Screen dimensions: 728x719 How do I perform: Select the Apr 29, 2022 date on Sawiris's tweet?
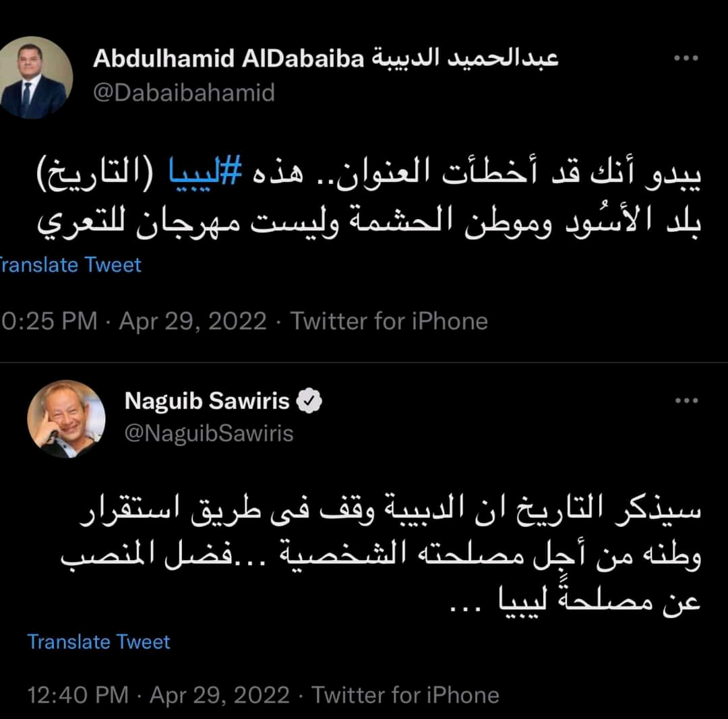point(220,695)
